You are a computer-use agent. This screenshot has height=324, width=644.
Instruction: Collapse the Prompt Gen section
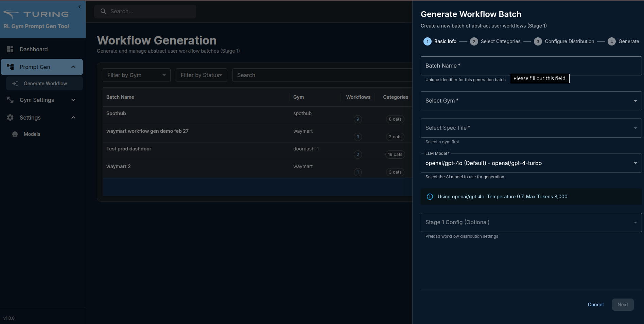[x=73, y=67]
